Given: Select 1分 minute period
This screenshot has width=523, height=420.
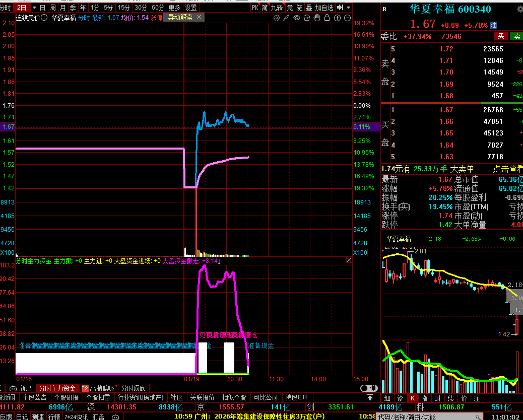Looking at the screenshot, I should [95, 8].
